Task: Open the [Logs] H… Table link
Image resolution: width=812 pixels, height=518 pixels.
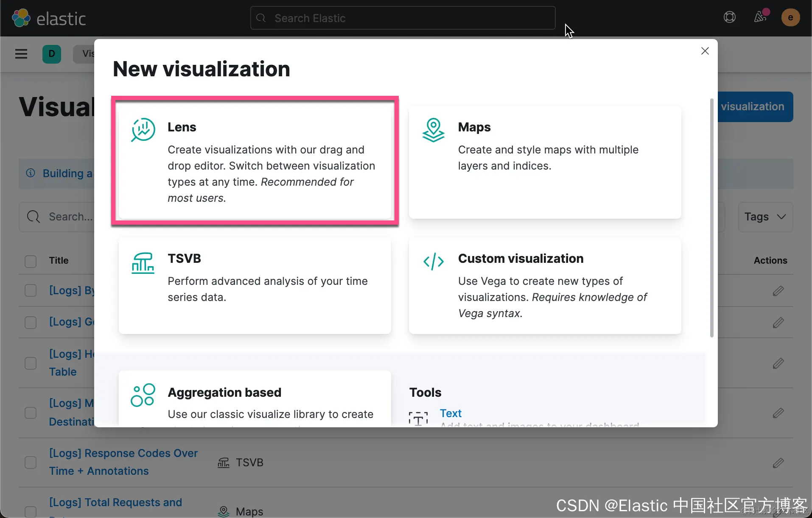Action: coord(71,363)
